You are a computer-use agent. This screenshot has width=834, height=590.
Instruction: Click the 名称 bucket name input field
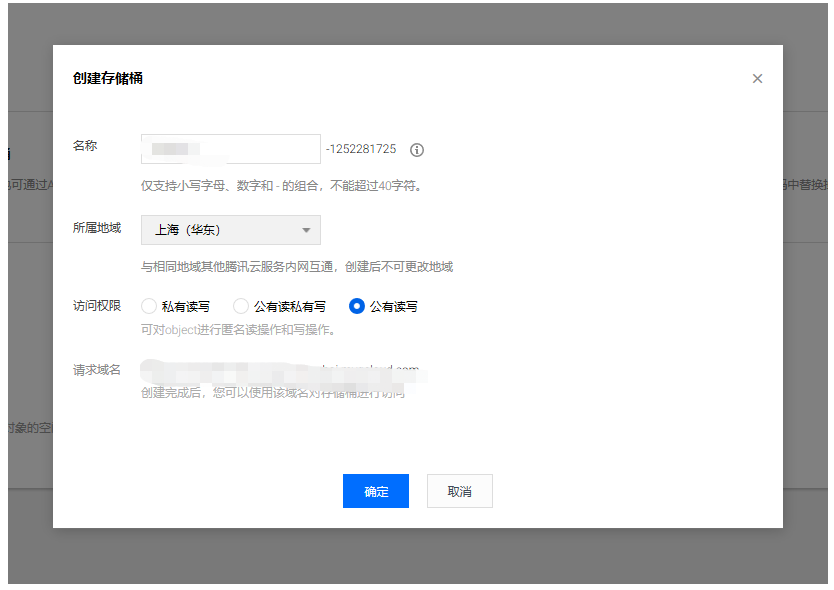pyautogui.click(x=231, y=149)
